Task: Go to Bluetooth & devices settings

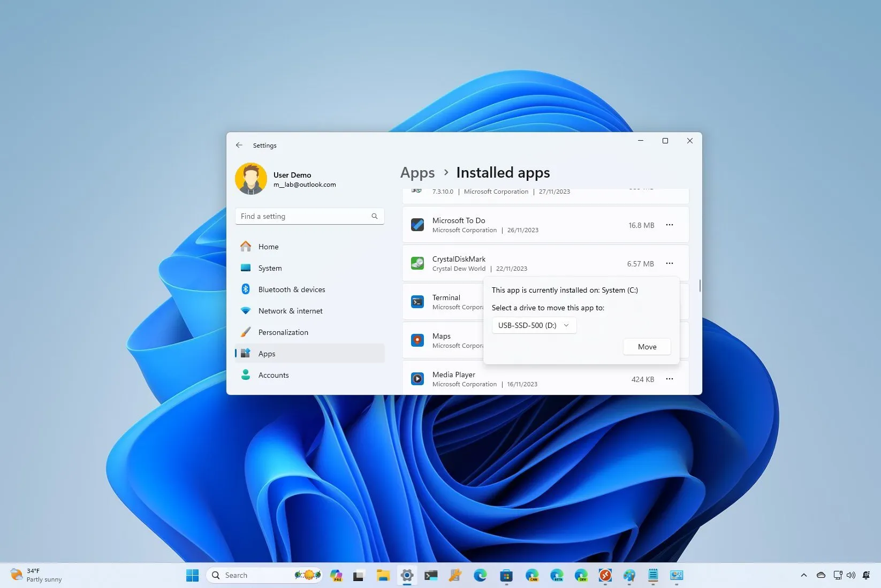Action: click(x=310, y=289)
